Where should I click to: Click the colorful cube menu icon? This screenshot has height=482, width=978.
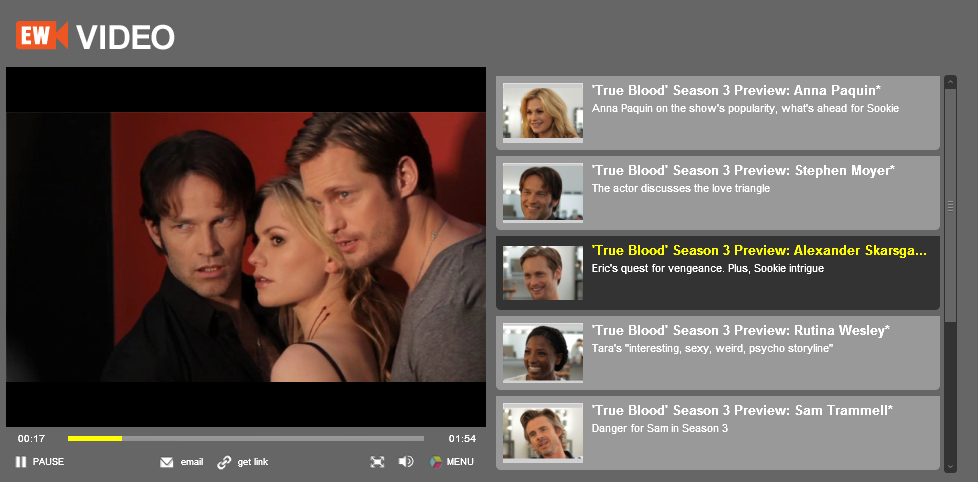[x=435, y=462]
